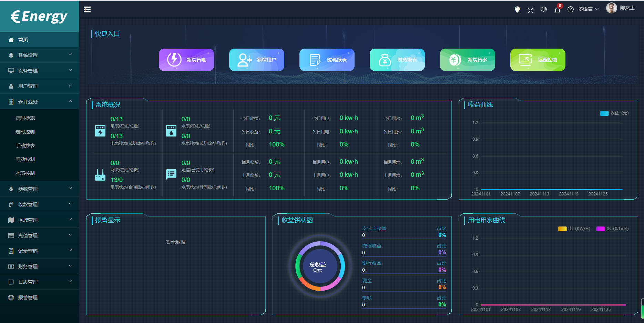The width and height of the screenshot is (644, 323).
Task: Enter fullscreen mode via expand icon
Action: pos(531,10)
